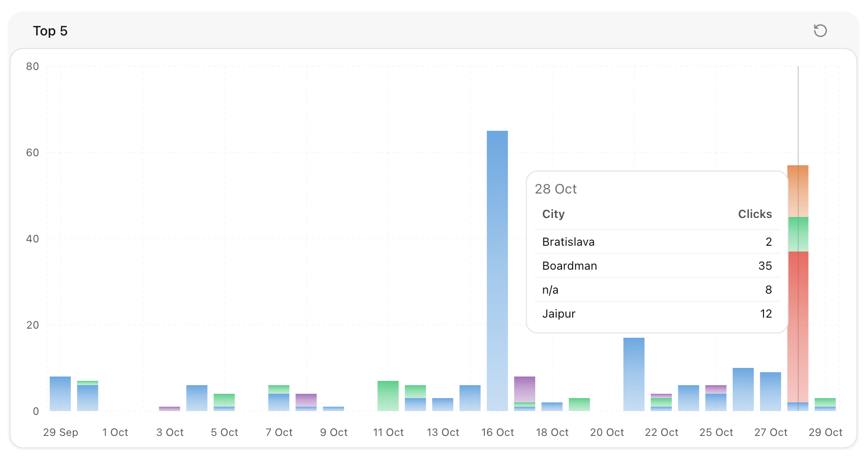Screen dimensions: 868x457
Task: Click the "11 Oct" x-axis label
Action: pyautogui.click(x=388, y=433)
